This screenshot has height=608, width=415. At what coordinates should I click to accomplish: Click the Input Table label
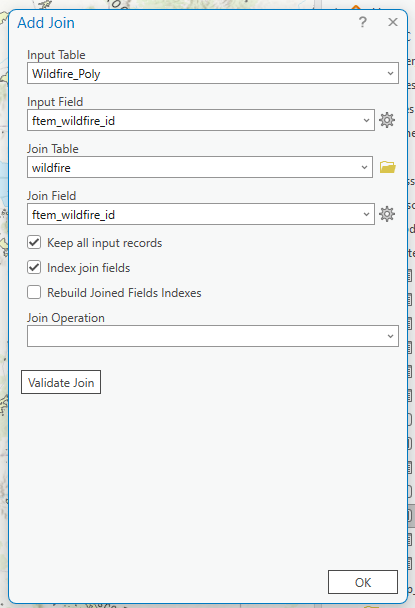(x=56, y=55)
